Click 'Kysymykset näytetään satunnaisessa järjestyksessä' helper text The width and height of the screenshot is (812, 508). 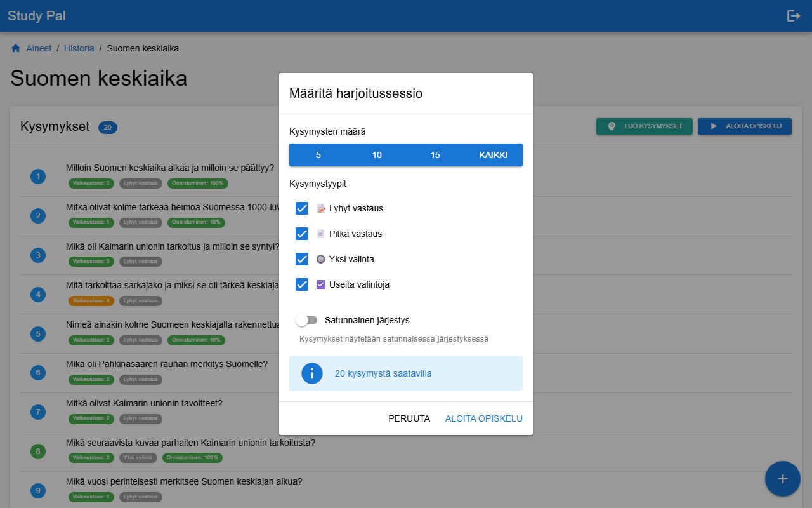pos(394,339)
